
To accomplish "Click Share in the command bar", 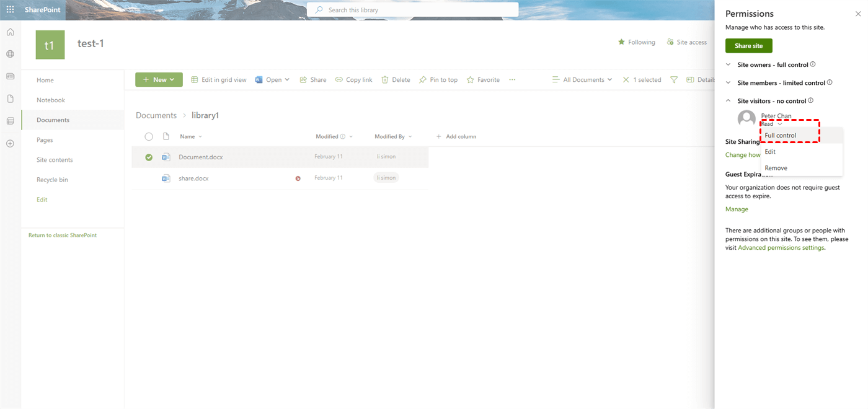I will pyautogui.click(x=313, y=80).
